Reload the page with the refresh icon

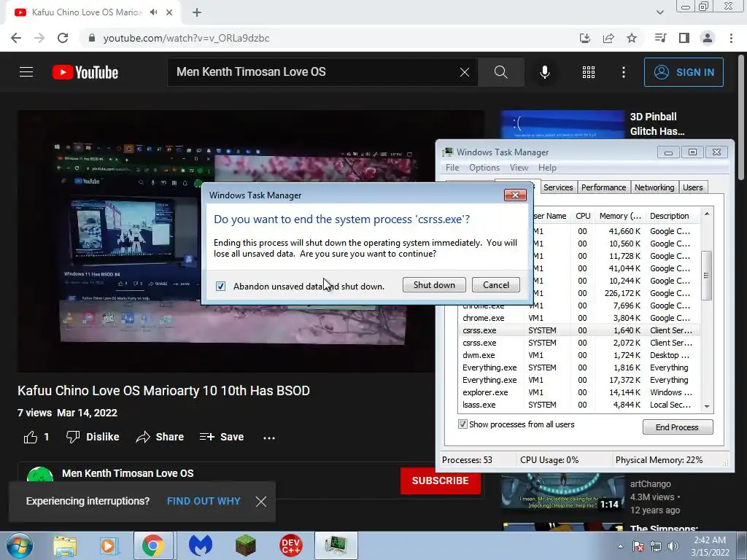tap(63, 38)
